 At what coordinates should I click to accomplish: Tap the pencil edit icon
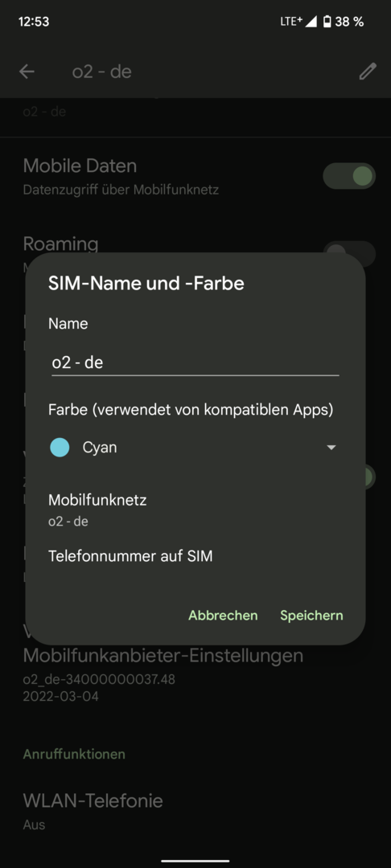367,72
